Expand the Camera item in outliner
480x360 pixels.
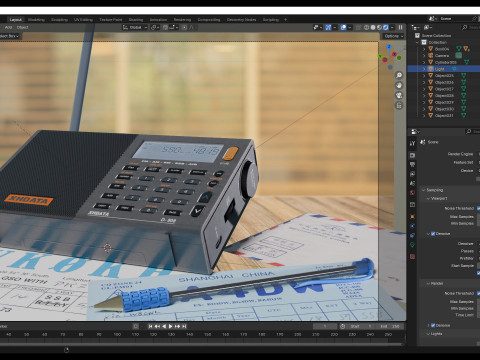[x=424, y=56]
